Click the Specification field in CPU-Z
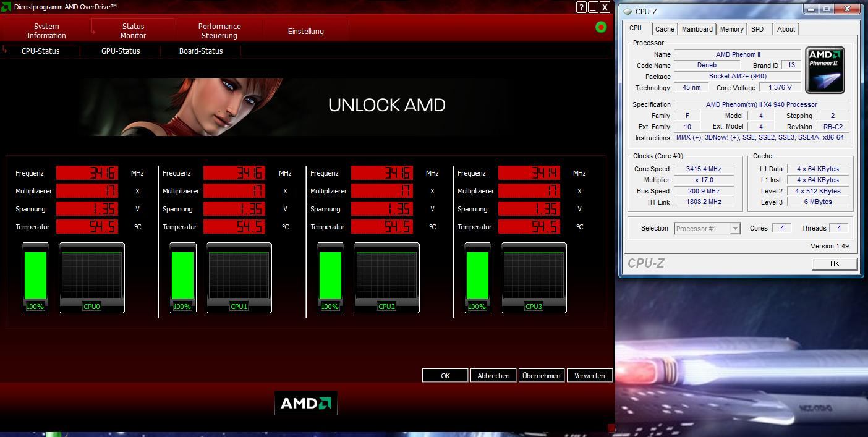The image size is (868, 437). [x=762, y=104]
